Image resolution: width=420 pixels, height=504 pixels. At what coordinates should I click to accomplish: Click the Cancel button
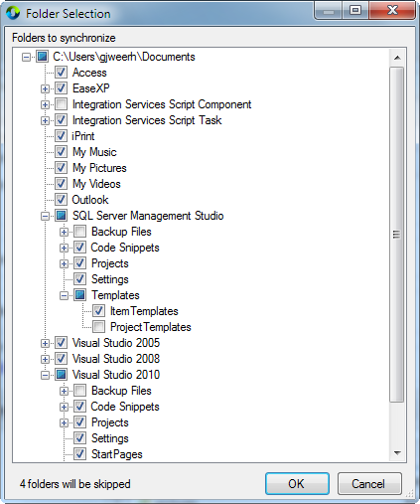pyautogui.click(x=369, y=484)
